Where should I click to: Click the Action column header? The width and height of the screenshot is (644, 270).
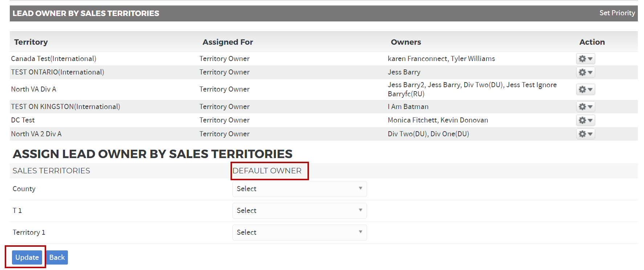coord(592,42)
